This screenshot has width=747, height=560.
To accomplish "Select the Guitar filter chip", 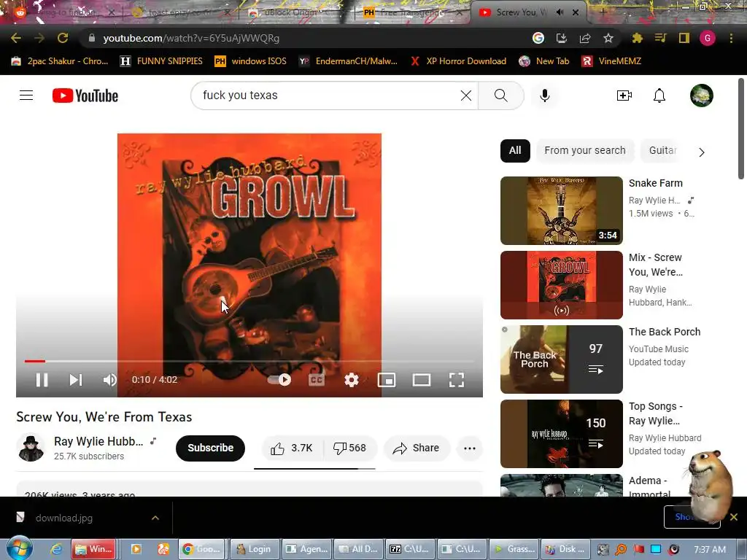I will 662,150.
